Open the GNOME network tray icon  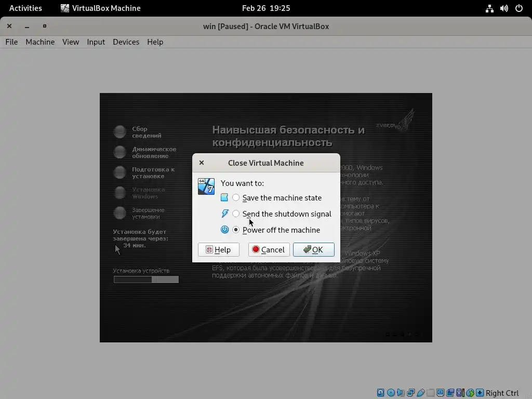click(489, 8)
